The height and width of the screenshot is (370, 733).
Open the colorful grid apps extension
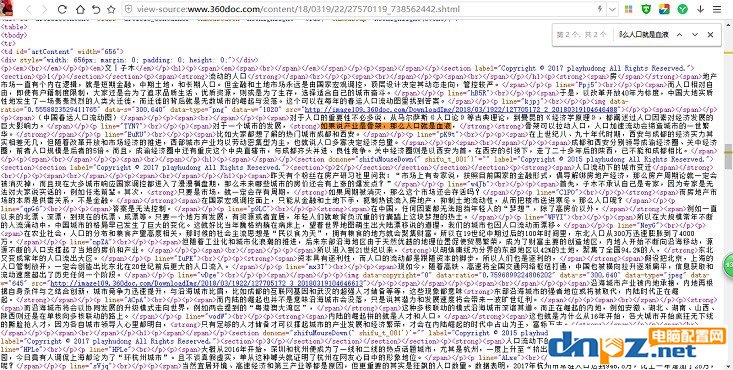[x=629, y=9]
